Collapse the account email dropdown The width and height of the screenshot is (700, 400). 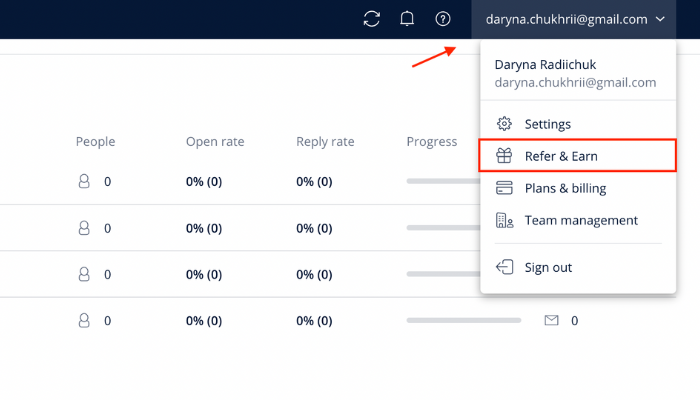tap(574, 19)
